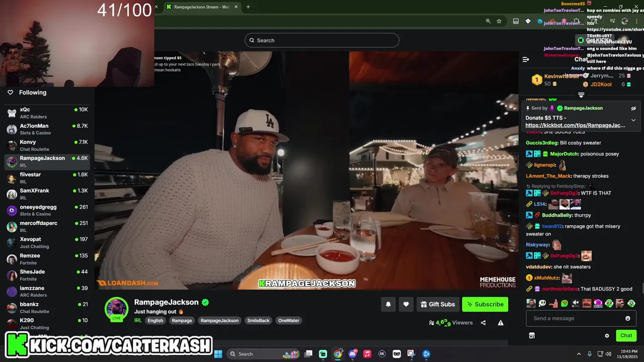Show hidden system tray icons chevron
The height and width of the screenshot is (362, 644).
(x=579, y=354)
